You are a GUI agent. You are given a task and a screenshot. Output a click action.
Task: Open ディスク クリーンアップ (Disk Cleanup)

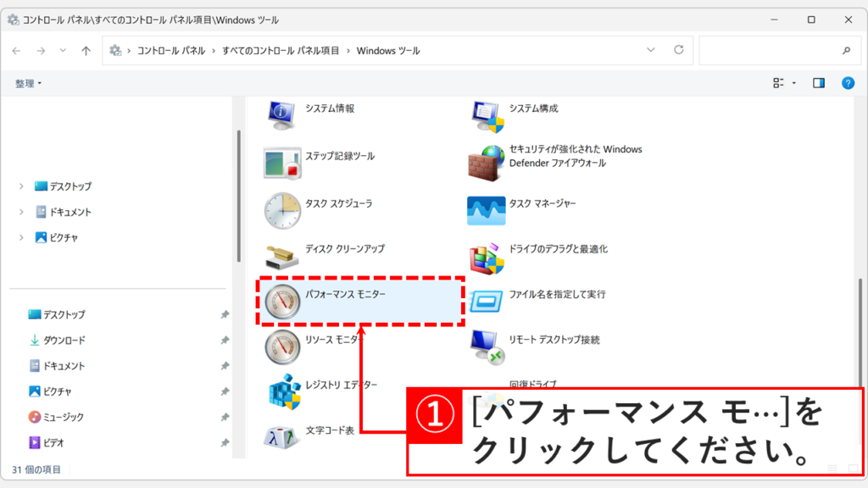pyautogui.click(x=344, y=250)
